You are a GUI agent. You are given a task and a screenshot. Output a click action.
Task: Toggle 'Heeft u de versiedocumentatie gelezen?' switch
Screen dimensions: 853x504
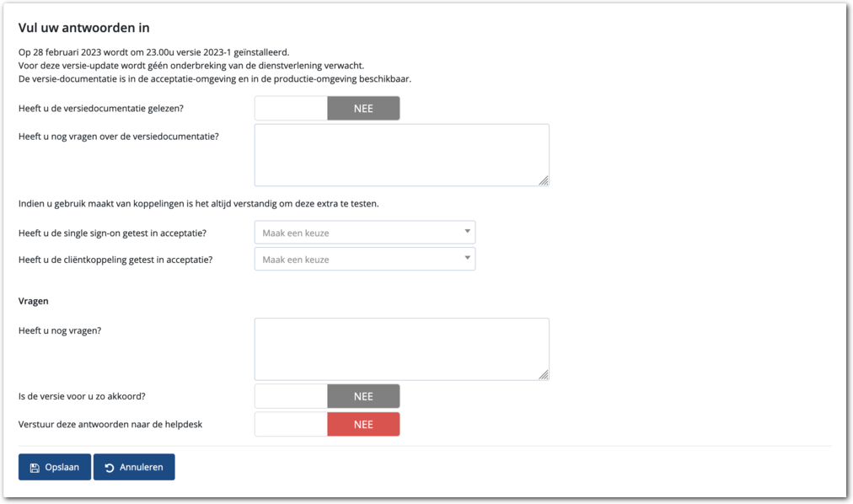(327, 109)
